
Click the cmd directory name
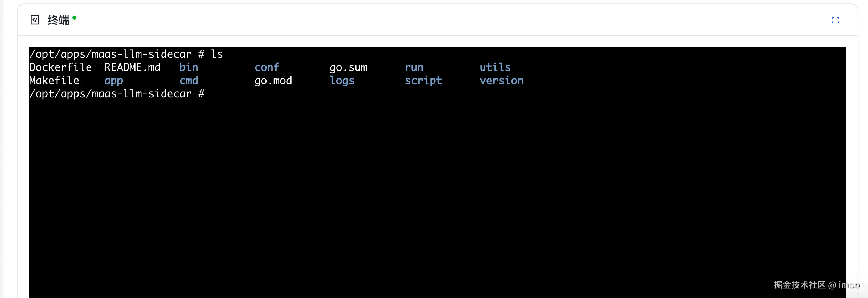point(189,81)
